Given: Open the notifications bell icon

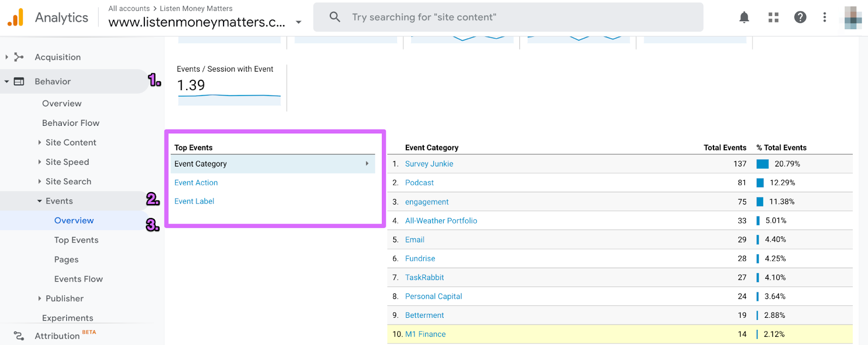Looking at the screenshot, I should pos(744,17).
